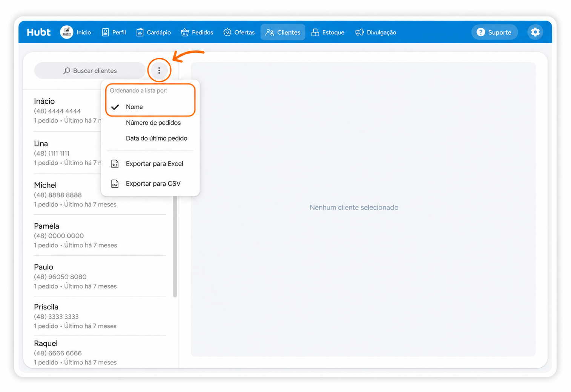This screenshot has height=392, width=571.
Task: Click phone number (48) 4444 4444
Action: pyautogui.click(x=57, y=111)
